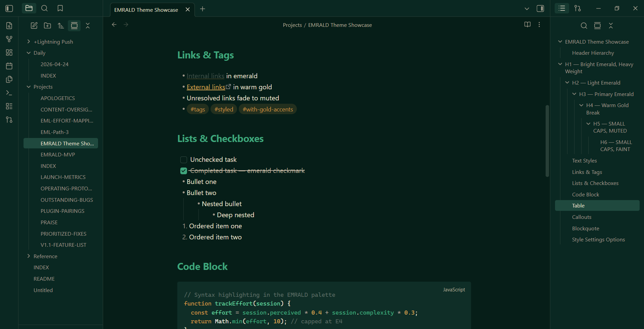Open daily note calendar ribbon icon
This screenshot has height=329, width=644.
pyautogui.click(x=9, y=66)
